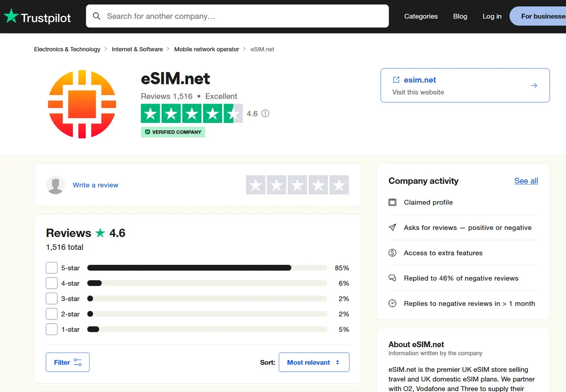
Task: Click the 2-star 2% bar
Action: [207, 314]
